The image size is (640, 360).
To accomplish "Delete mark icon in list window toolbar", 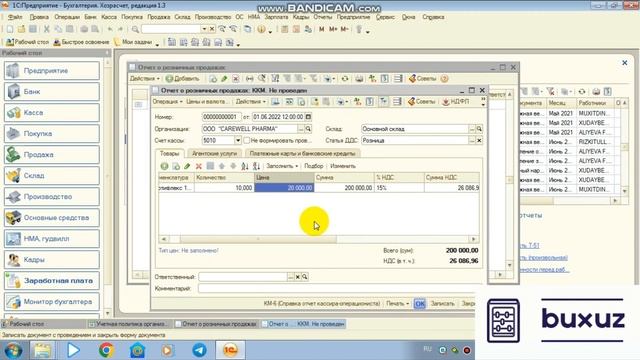I will [236, 78].
